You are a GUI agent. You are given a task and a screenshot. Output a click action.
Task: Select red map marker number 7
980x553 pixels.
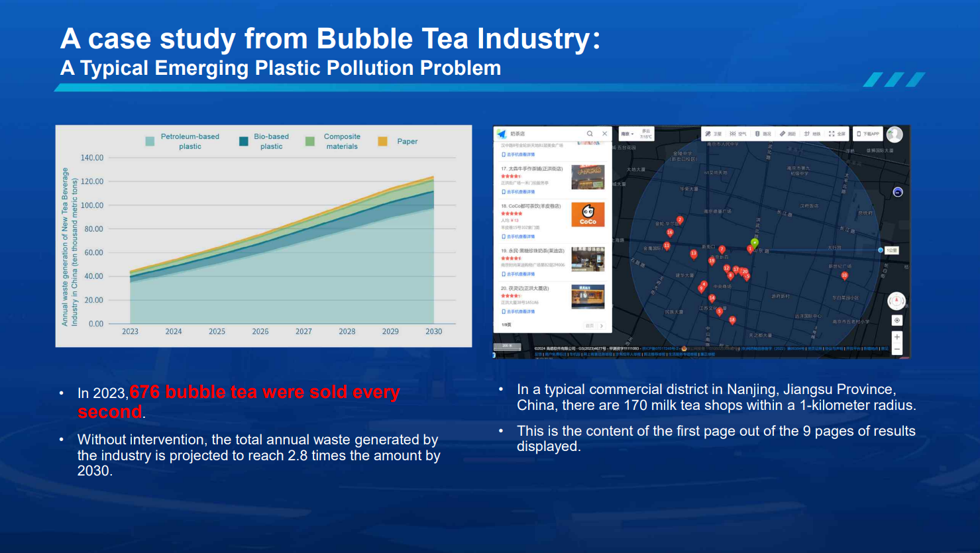click(722, 250)
